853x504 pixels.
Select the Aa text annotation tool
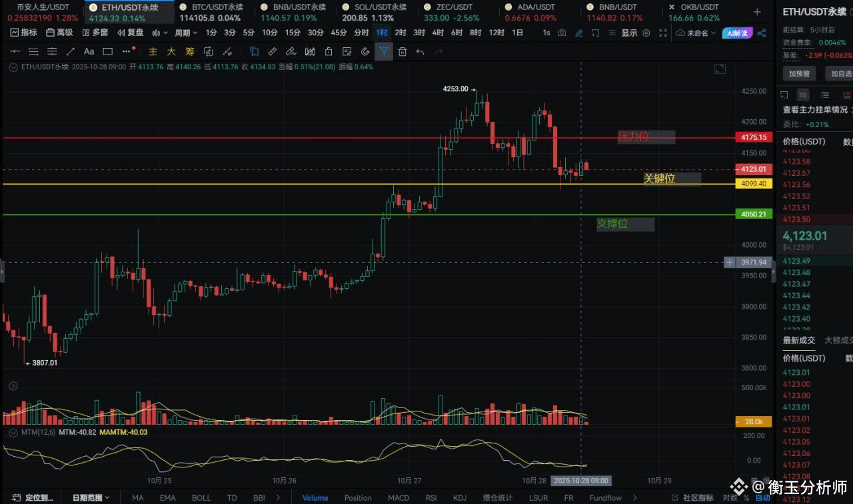pos(89,51)
